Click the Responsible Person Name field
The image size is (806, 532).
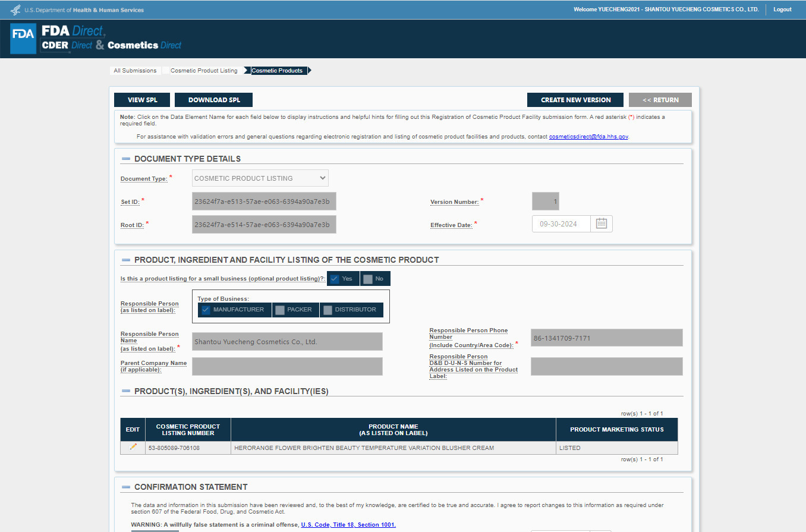click(x=287, y=341)
